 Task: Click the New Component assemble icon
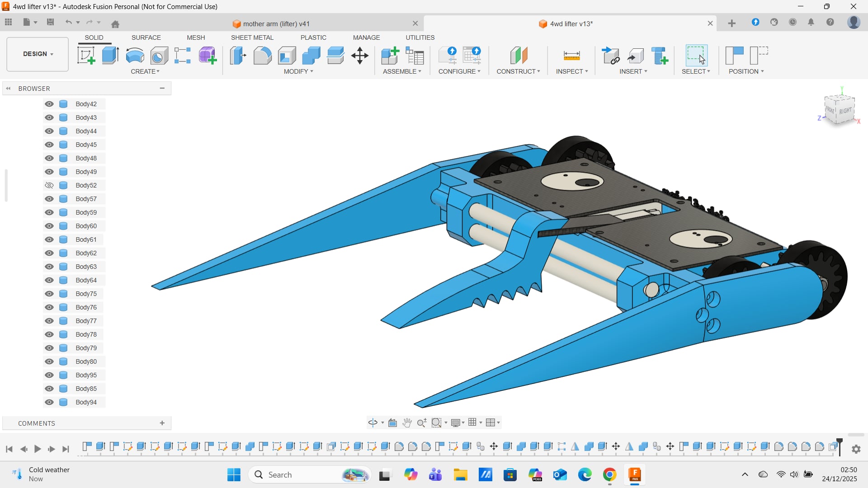pyautogui.click(x=390, y=56)
